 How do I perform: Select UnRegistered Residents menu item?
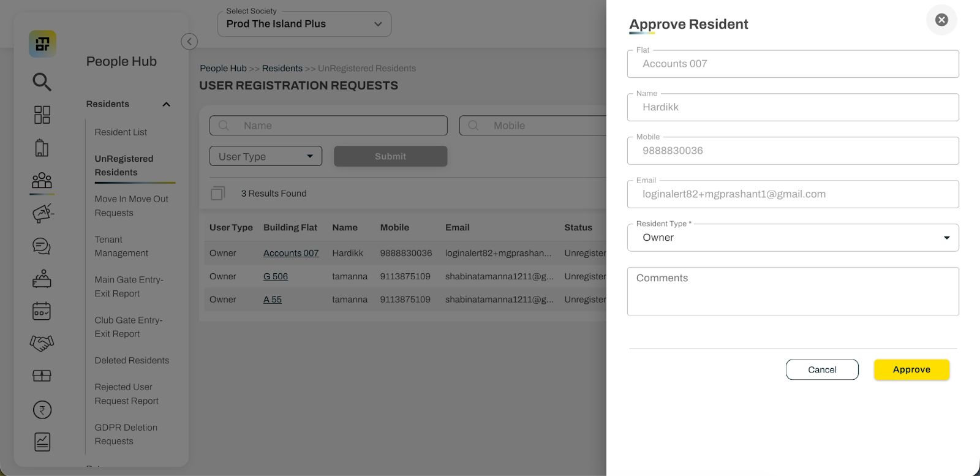[124, 165]
